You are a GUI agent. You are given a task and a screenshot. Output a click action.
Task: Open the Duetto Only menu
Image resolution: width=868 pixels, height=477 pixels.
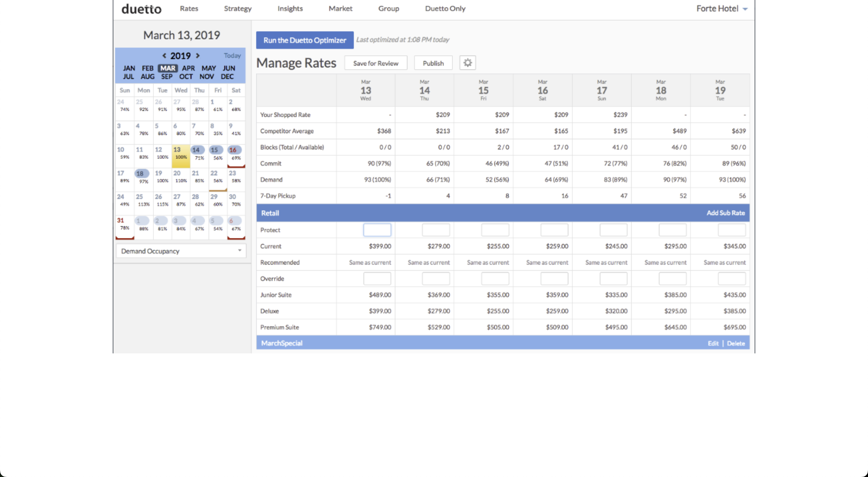point(445,8)
